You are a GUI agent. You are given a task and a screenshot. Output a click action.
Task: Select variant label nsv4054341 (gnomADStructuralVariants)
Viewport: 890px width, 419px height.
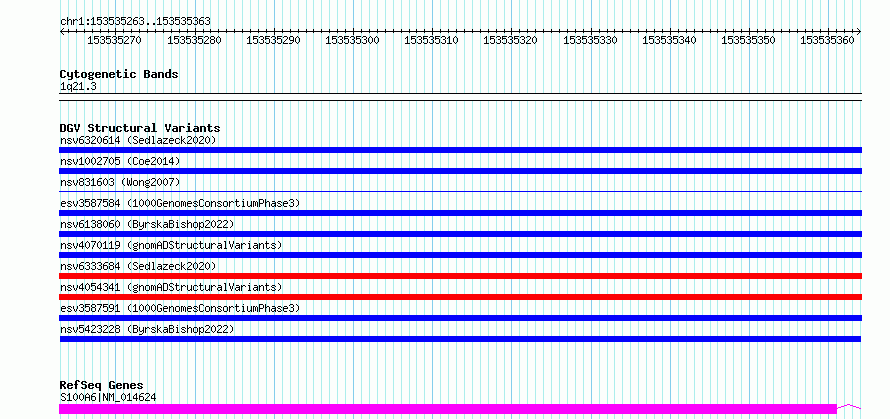point(171,287)
